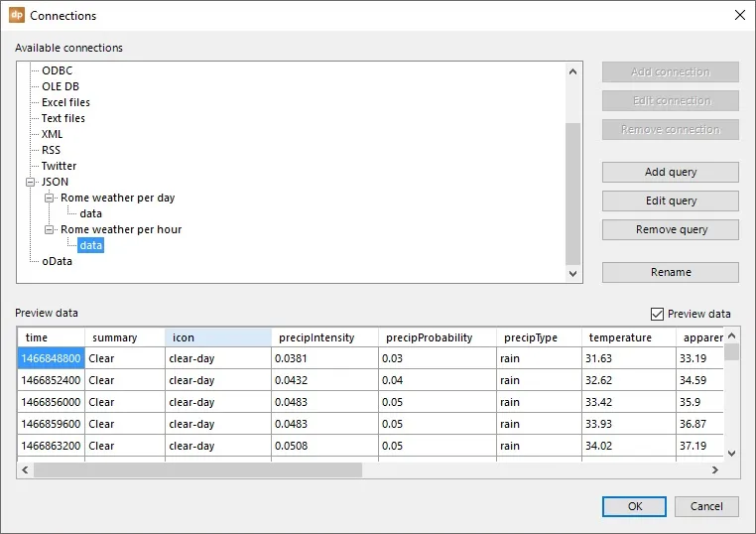
Task: Select temperature cell 34.02
Action: coord(629,446)
